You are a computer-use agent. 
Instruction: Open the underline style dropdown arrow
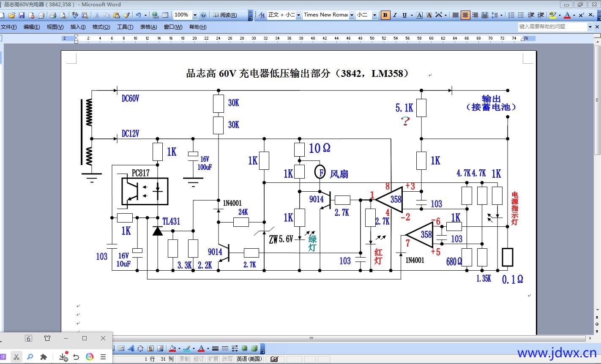coord(411,15)
